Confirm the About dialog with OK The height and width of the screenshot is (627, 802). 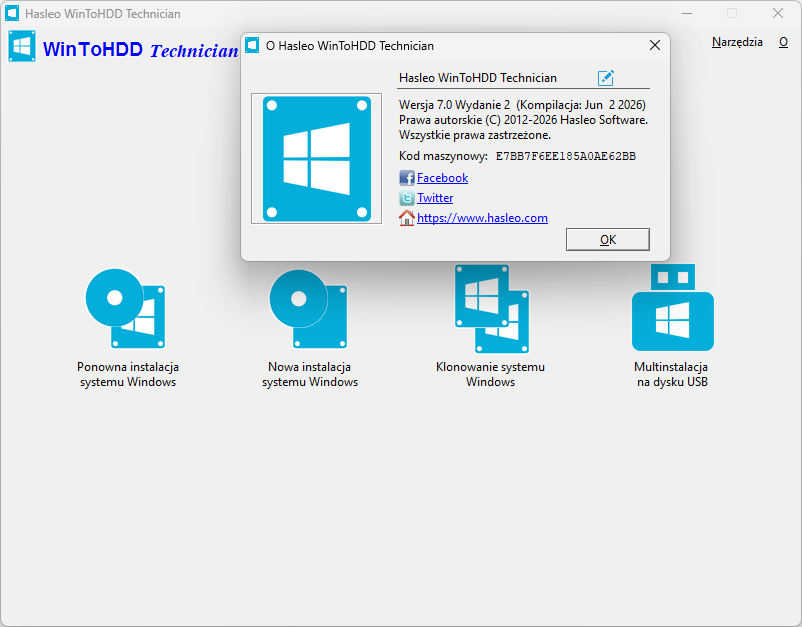(x=608, y=239)
